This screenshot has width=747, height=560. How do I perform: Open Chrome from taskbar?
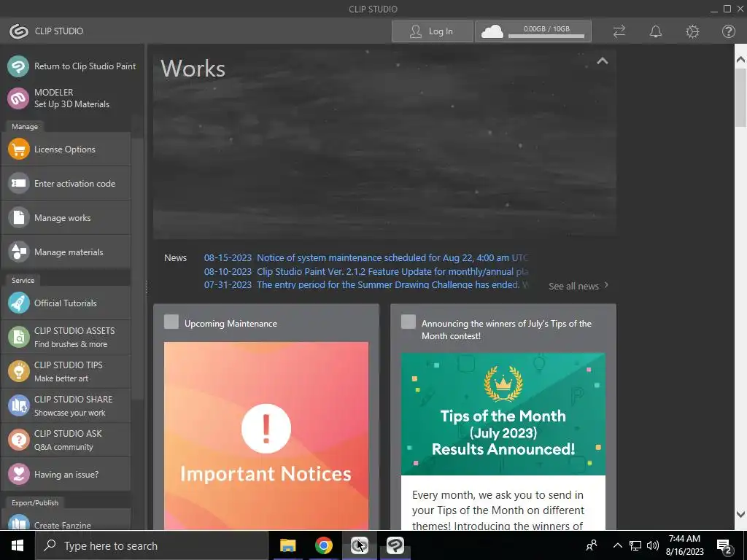[x=323, y=545]
